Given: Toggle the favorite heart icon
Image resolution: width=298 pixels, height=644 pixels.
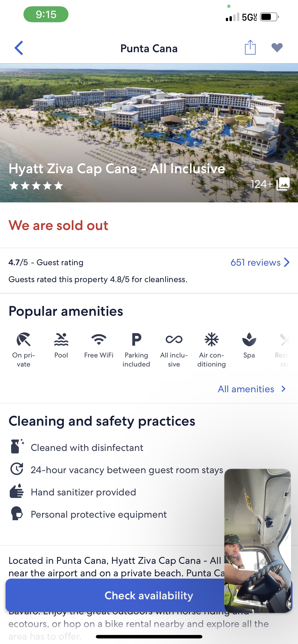Looking at the screenshot, I should coord(277,48).
